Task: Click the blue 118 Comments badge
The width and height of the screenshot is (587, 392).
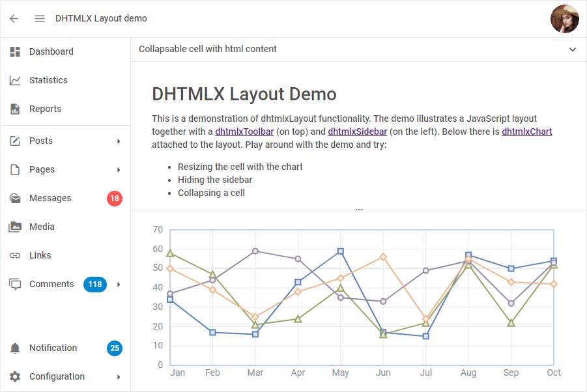Action: pos(95,285)
